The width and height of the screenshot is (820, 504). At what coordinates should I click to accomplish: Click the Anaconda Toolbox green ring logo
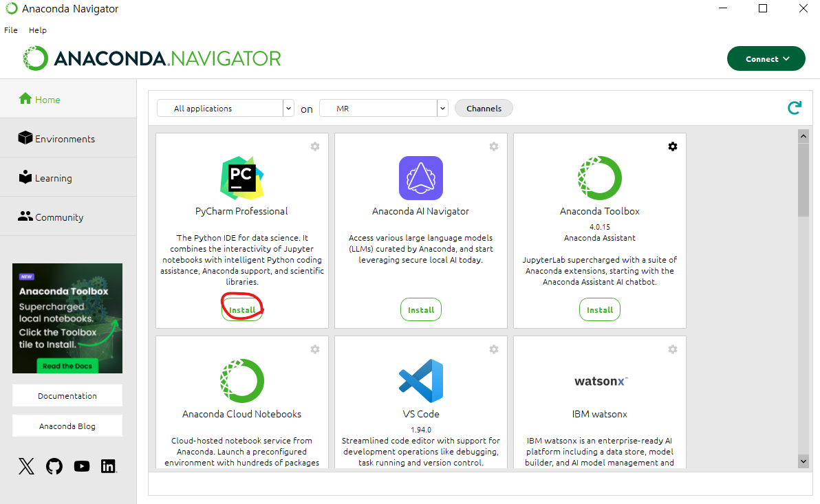coord(600,178)
